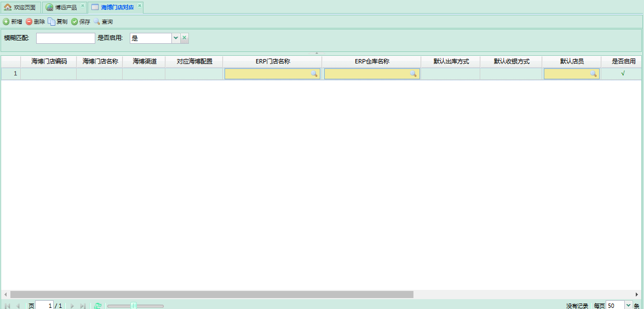Click magnifier icon in ERP门店名称 cell
This screenshot has height=309, width=644.
pos(314,74)
